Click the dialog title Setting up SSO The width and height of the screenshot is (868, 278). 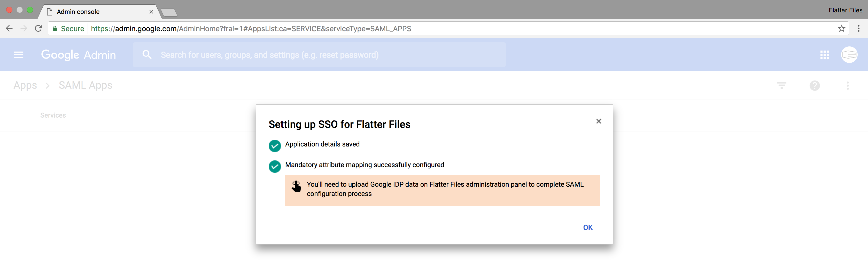(x=339, y=125)
